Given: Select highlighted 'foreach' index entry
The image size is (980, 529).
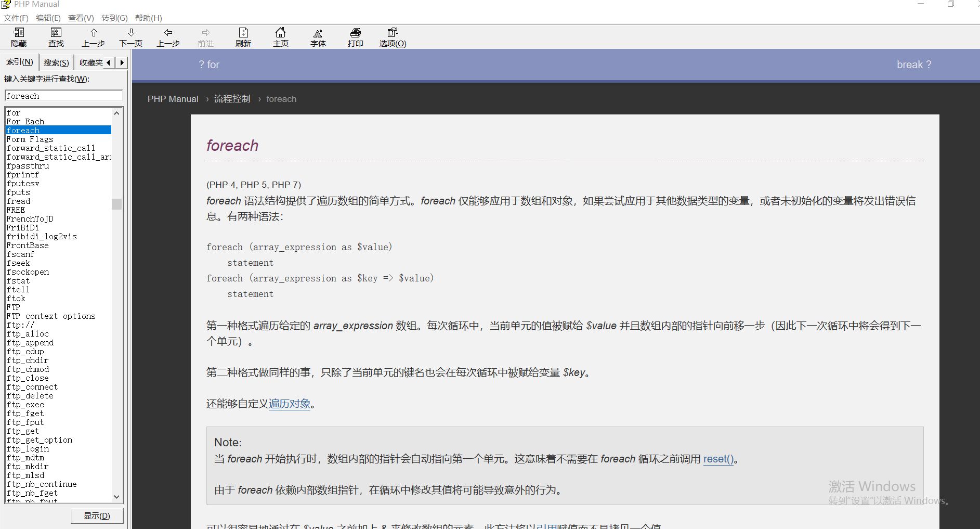Looking at the screenshot, I should [58, 130].
